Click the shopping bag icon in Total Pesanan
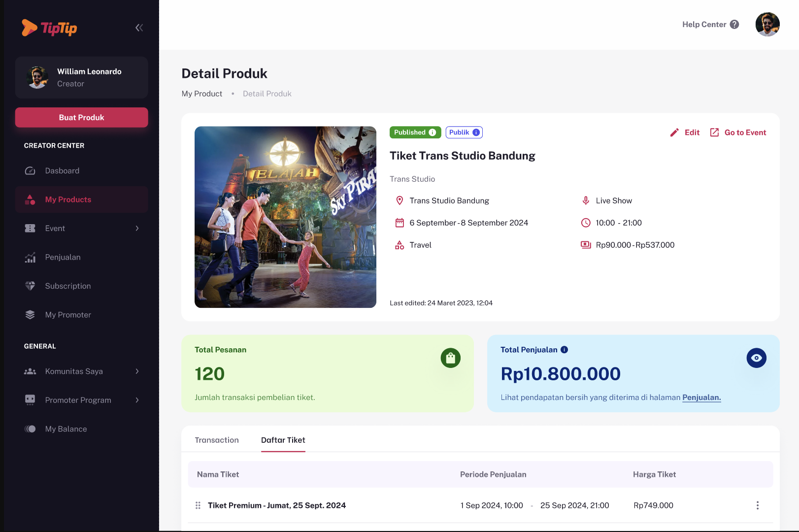Image resolution: width=799 pixels, height=532 pixels. (450, 358)
